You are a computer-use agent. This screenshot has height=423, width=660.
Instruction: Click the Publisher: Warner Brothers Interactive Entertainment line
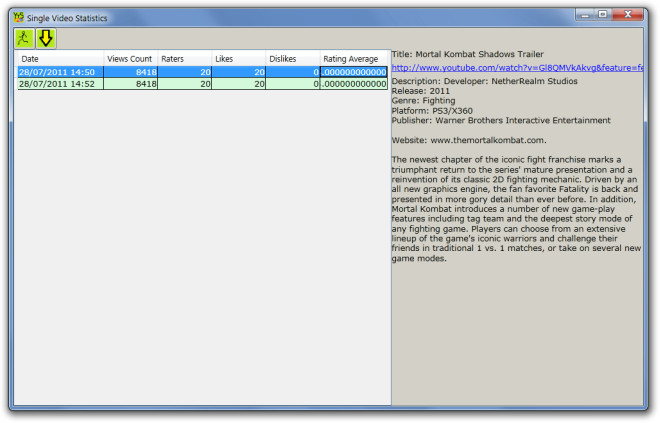501,120
